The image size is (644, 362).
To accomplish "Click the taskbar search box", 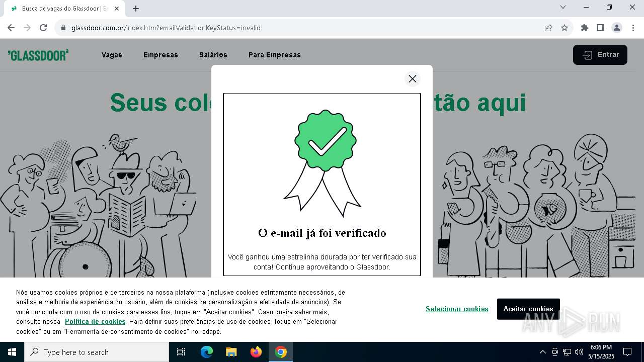I will click(x=97, y=352).
